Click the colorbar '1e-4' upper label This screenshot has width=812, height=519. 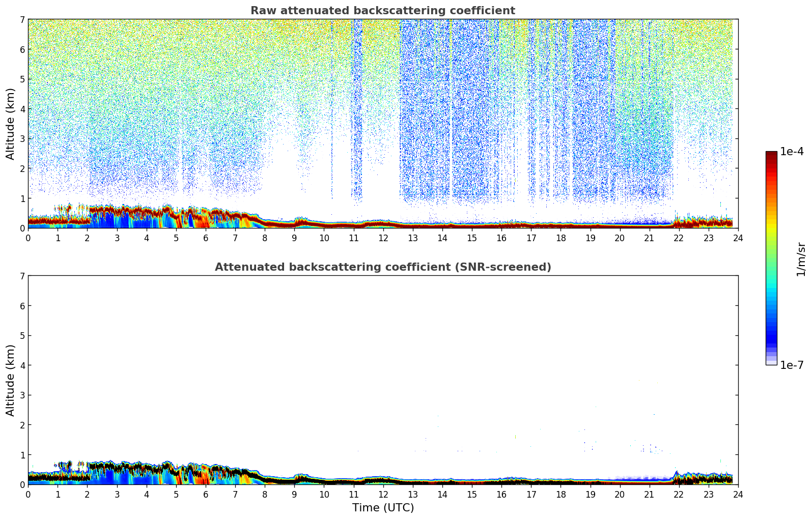point(792,152)
